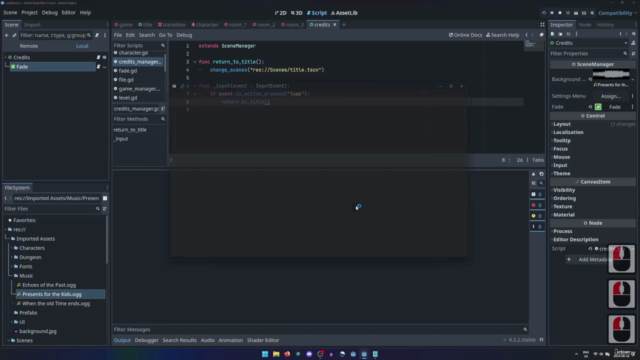Jump to return_to_title method
This screenshot has height=360, width=640.
[130, 130]
